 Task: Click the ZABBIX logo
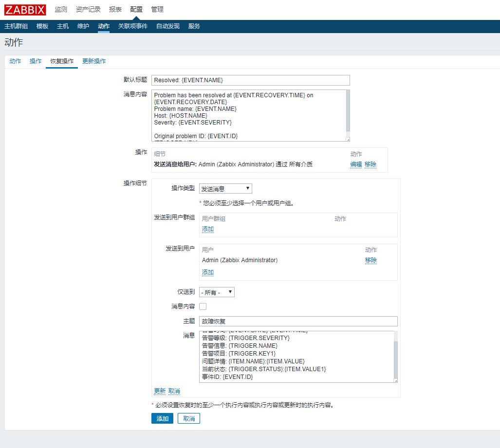(x=25, y=10)
